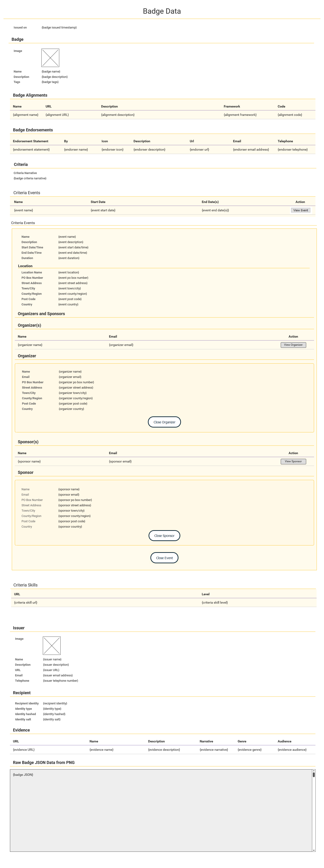
Task: Click the {event location} value
Action: click(69, 272)
